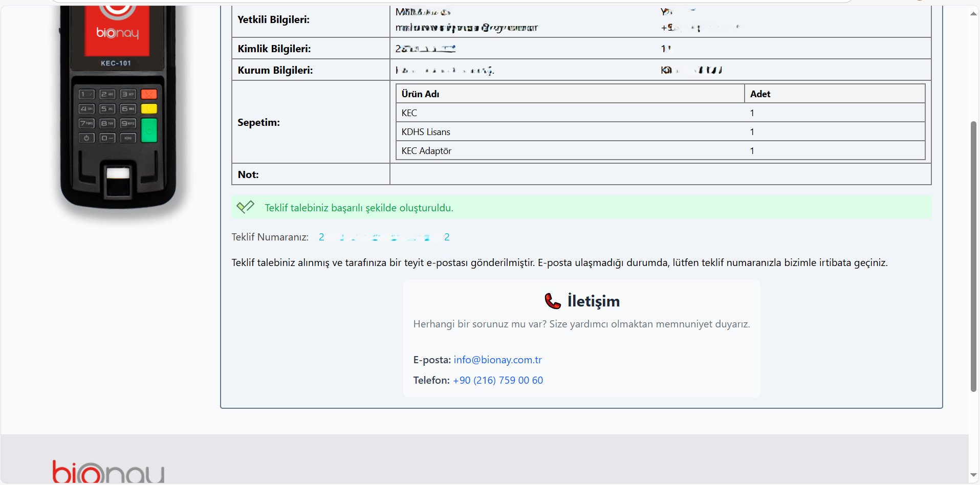Click the Sepetim label cell

tap(259, 122)
